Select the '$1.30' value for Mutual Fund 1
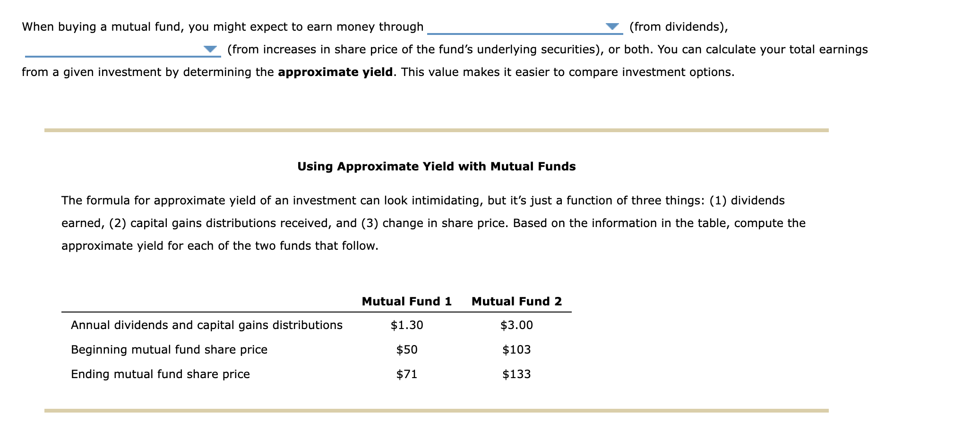 pyautogui.click(x=406, y=325)
